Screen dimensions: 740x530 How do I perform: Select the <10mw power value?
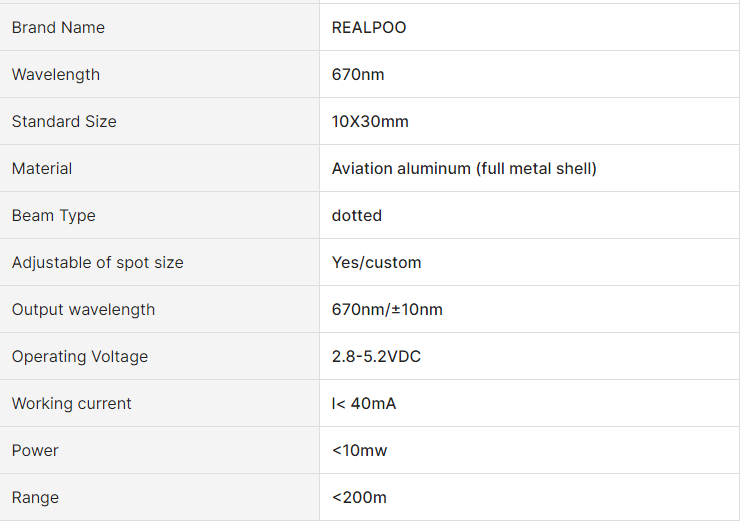coord(359,451)
